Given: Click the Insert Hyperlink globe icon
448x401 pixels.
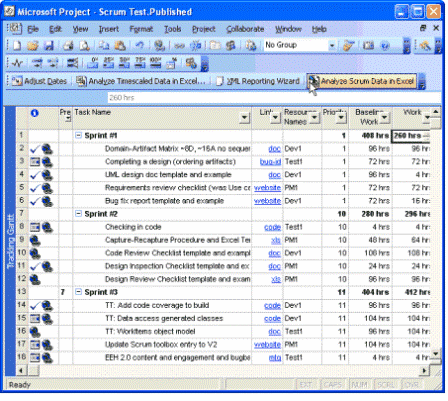Looking at the screenshot, I should 159,46.
